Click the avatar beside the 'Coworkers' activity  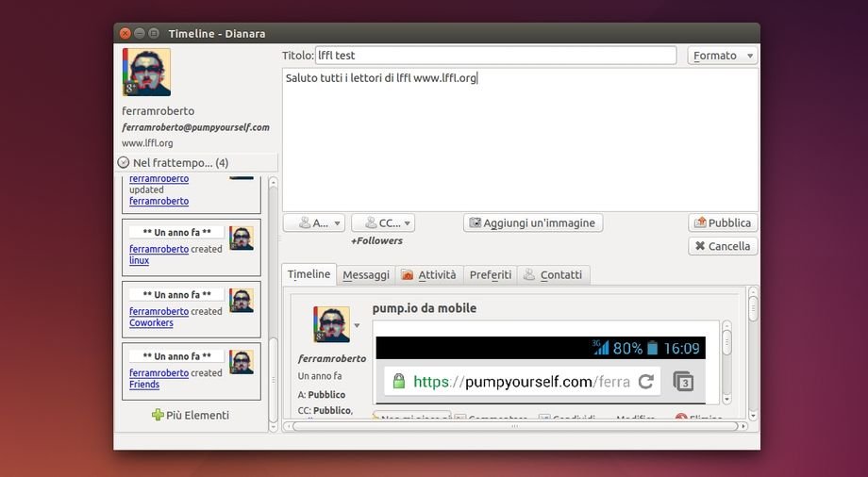pos(242,301)
